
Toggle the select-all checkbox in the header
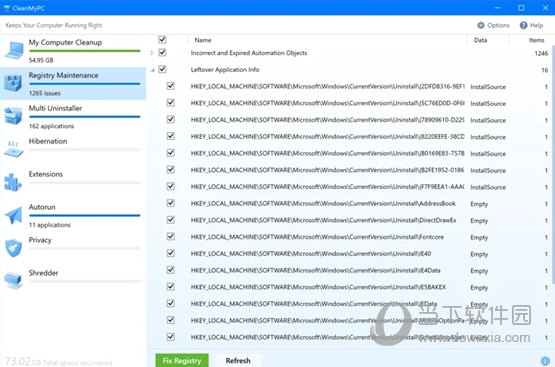(x=162, y=39)
